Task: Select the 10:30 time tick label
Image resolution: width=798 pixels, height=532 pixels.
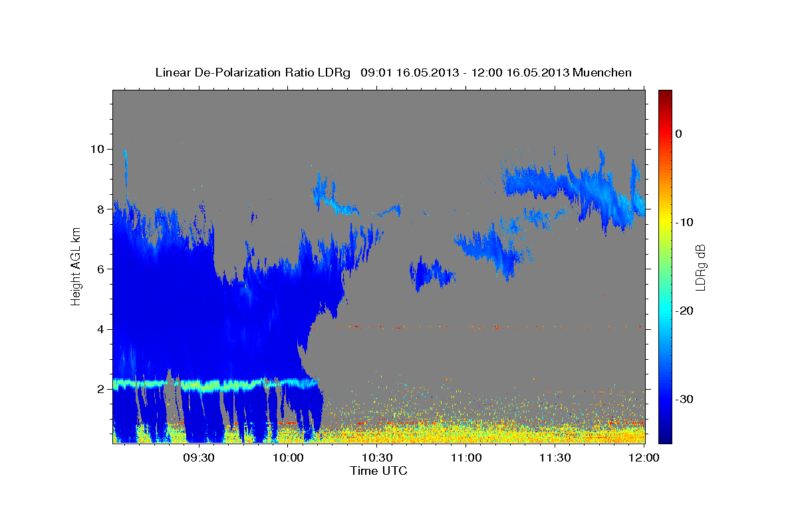Action: click(377, 458)
